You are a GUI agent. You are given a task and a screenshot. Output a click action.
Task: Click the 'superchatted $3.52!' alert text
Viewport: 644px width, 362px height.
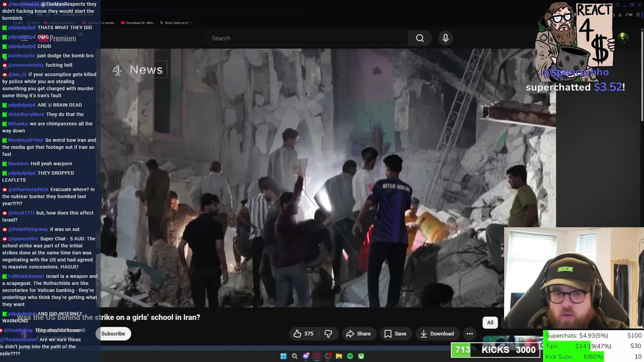[575, 87]
